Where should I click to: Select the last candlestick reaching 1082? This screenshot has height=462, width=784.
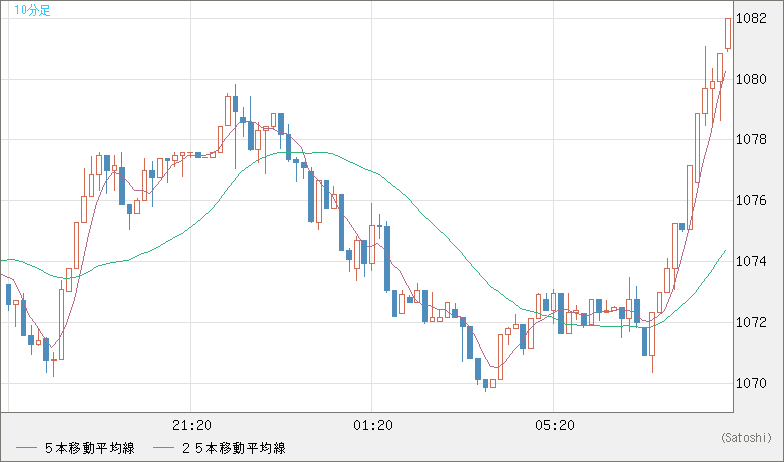(x=728, y=34)
